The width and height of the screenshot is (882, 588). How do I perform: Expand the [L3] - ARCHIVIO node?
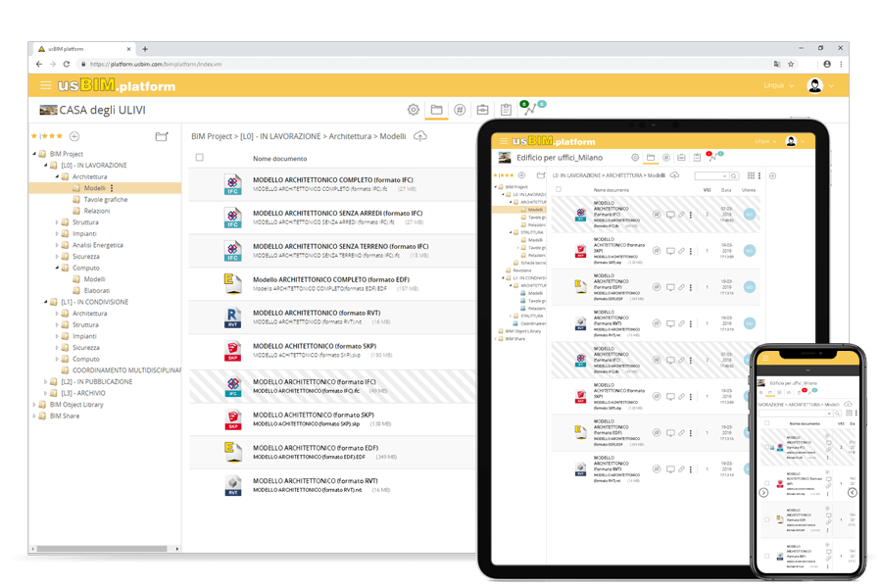[x=46, y=393]
